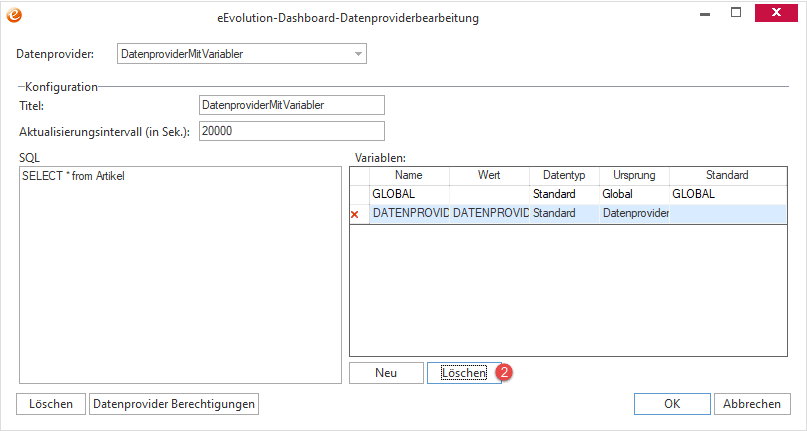Click the Wert column header
The image size is (807, 431).
[x=489, y=175]
